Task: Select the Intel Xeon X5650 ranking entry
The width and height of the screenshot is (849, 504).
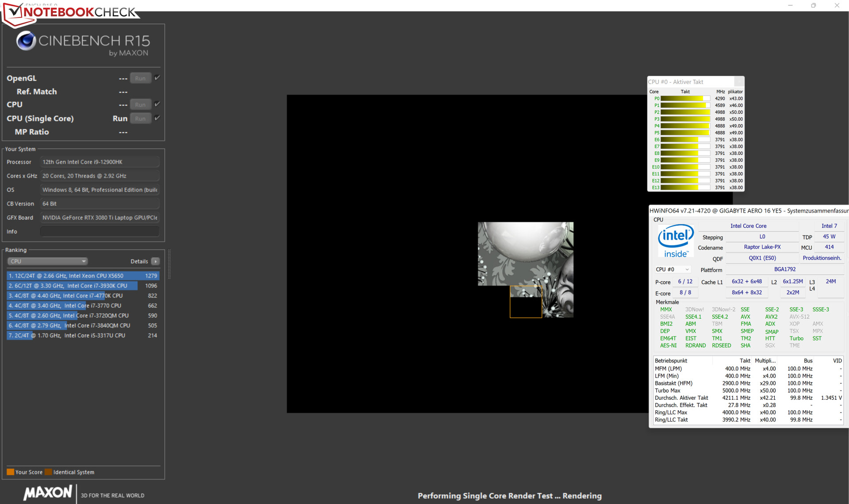Action: tap(83, 275)
